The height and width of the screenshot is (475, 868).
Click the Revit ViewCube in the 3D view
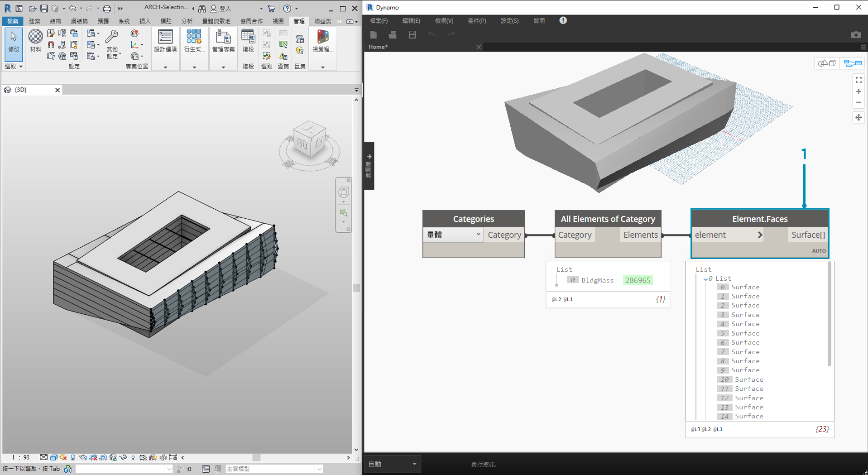(310, 139)
